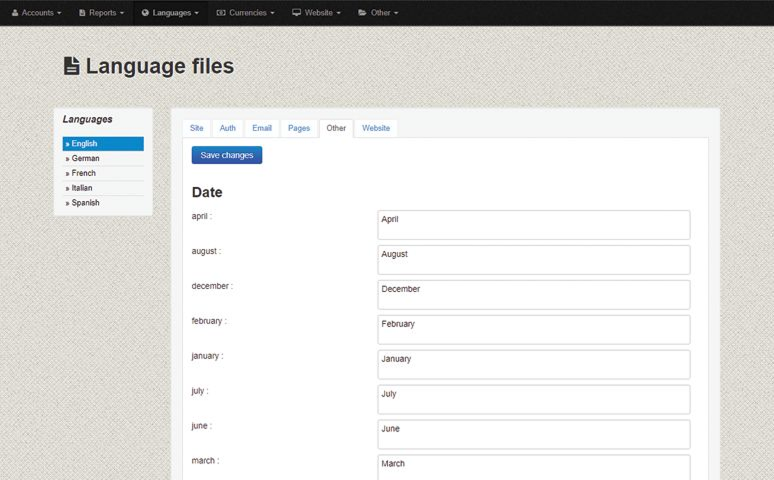Image resolution: width=774 pixels, height=480 pixels.
Task: Click the 'august :' field label
Action: pyautogui.click(x=206, y=251)
